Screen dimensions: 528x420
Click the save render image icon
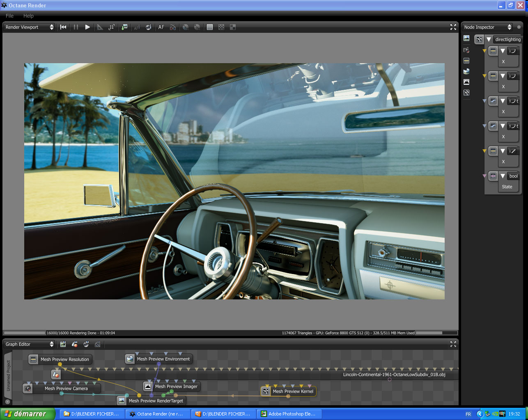coord(124,27)
